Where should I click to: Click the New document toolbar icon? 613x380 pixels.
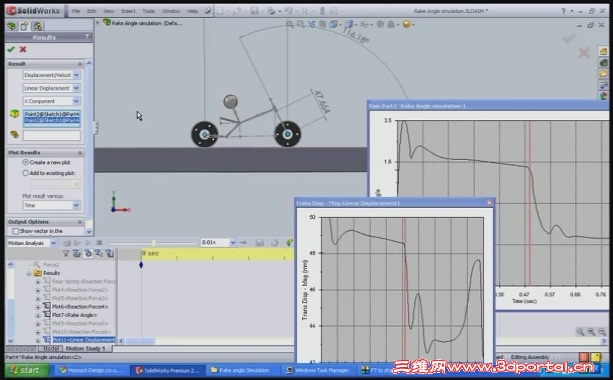220,11
